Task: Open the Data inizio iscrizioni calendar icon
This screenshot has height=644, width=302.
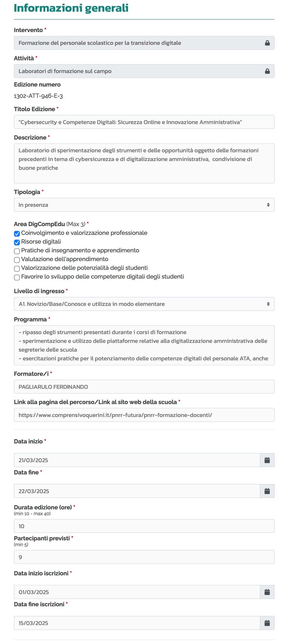Action: click(x=267, y=592)
